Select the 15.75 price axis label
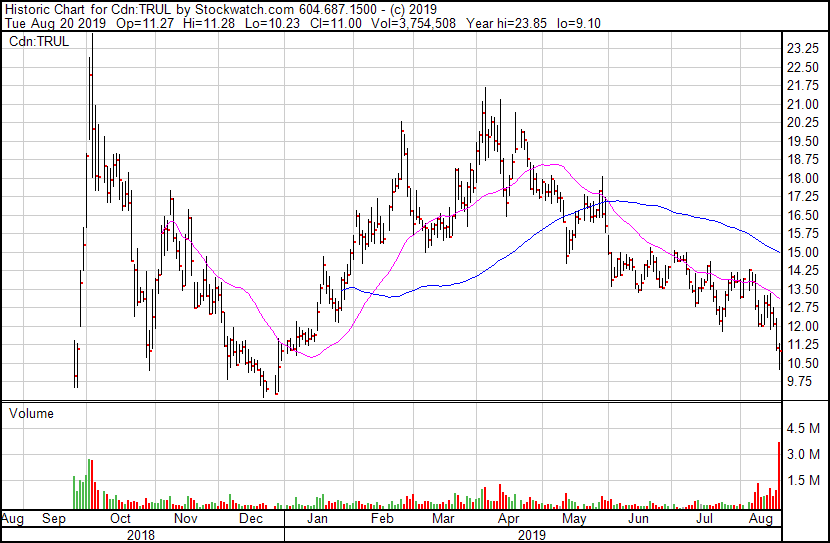The image size is (830, 543). point(803,234)
